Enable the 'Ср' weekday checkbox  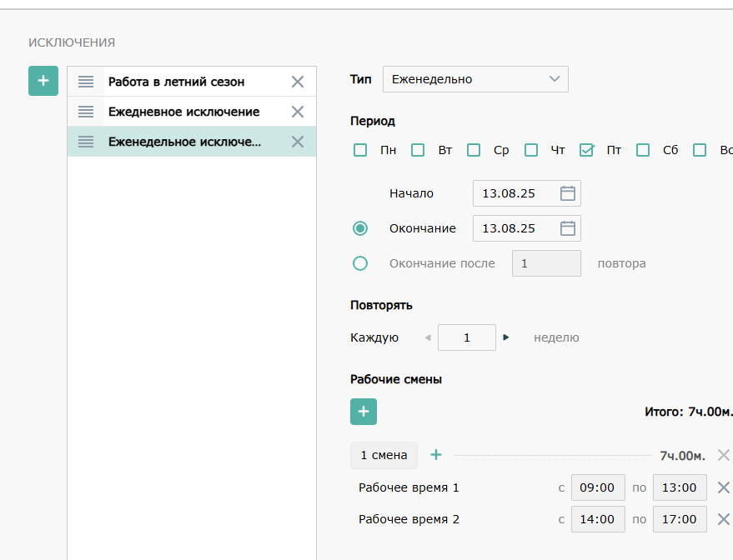[x=474, y=150]
